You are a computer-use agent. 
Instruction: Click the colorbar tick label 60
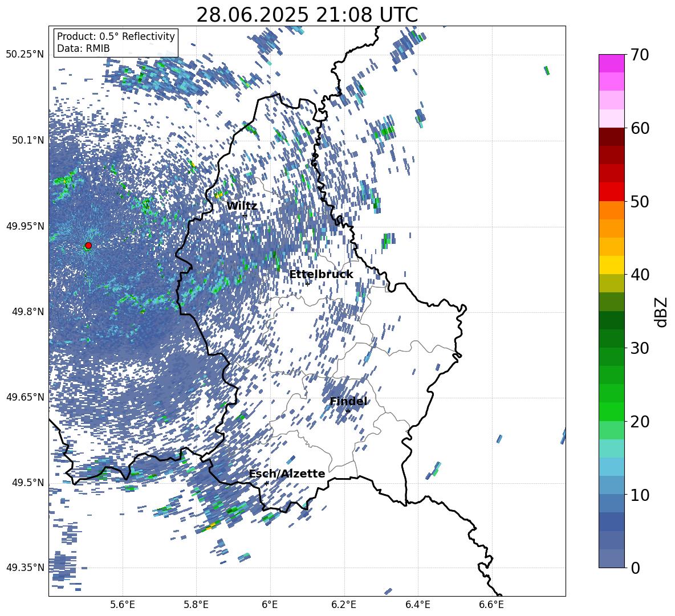click(x=640, y=128)
